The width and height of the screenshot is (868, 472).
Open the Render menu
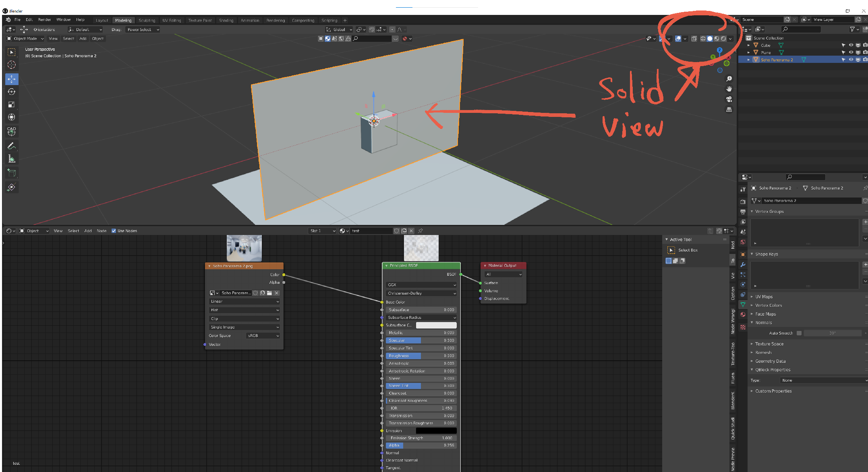point(44,20)
